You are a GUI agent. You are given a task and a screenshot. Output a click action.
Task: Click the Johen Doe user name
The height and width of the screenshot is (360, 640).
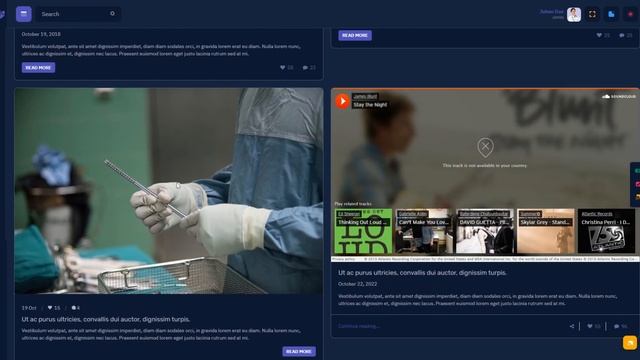coord(551,11)
